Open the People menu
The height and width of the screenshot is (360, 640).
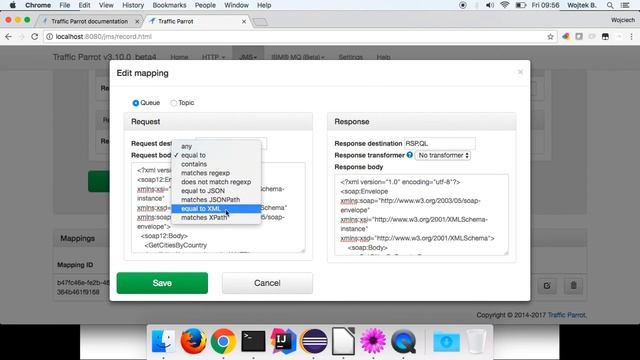[x=205, y=5]
